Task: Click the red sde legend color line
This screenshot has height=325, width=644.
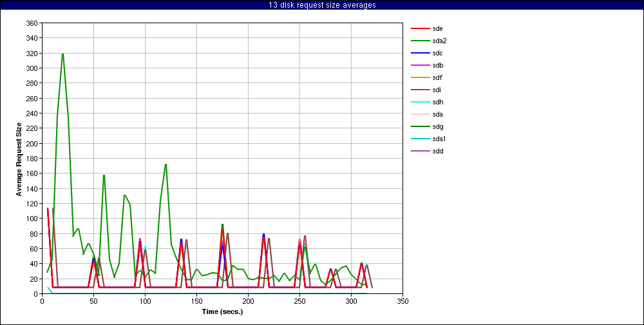Action: coord(420,29)
